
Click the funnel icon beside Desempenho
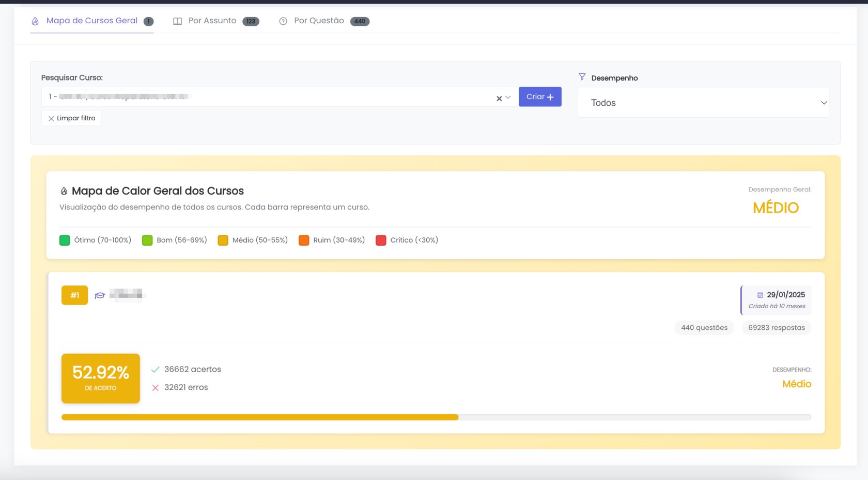(x=582, y=77)
